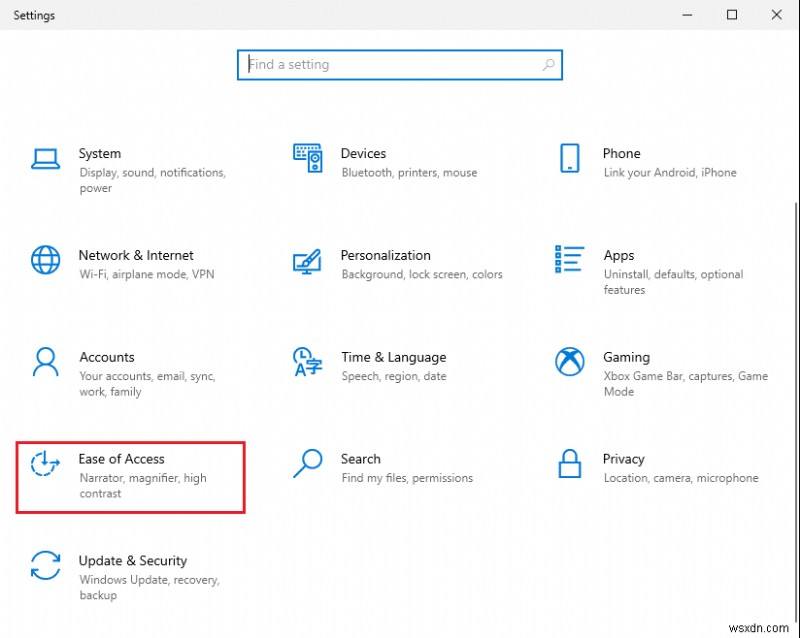Open the Network & Internet globe icon
This screenshot has width=800, height=638.
point(45,260)
